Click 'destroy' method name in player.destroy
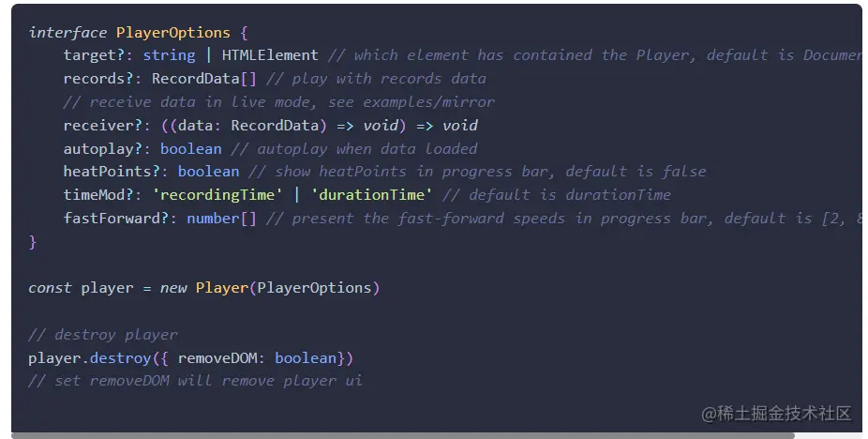 120,358
